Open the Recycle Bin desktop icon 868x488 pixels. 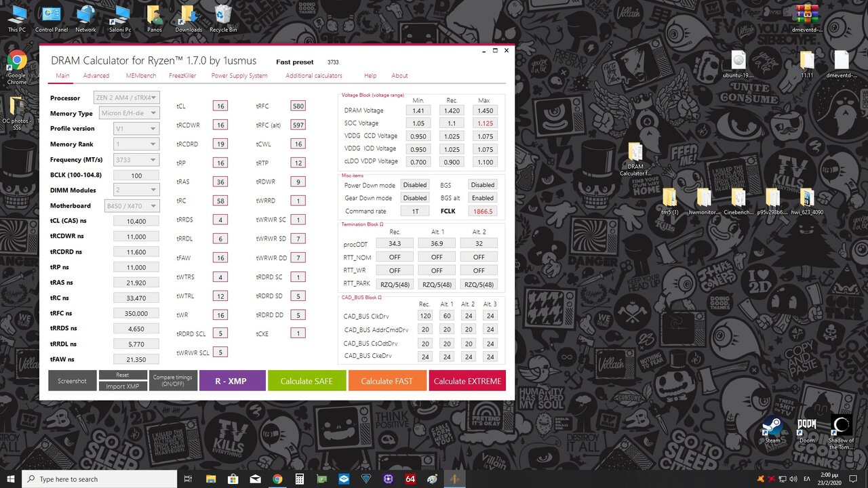[222, 15]
